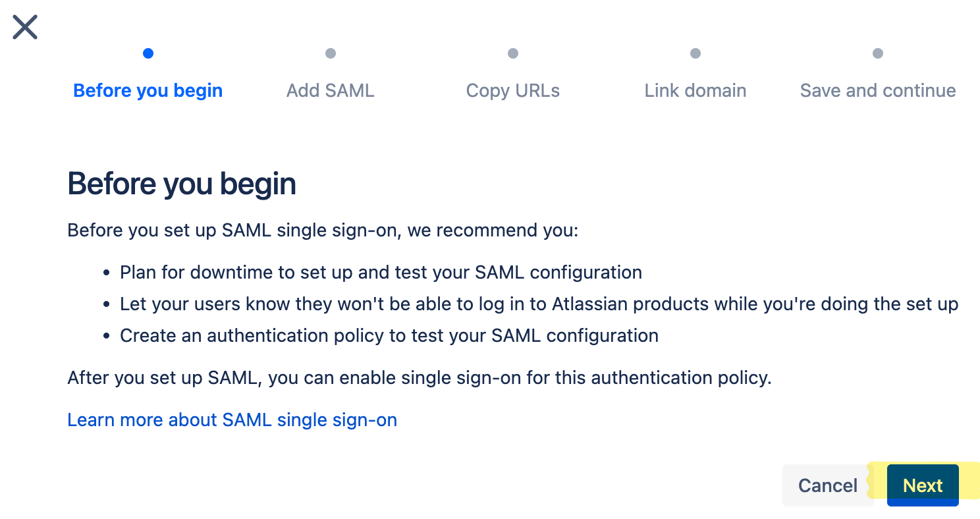Click the step dot above Copy URLs
Viewport: 980px width, 519px height.
(513, 53)
